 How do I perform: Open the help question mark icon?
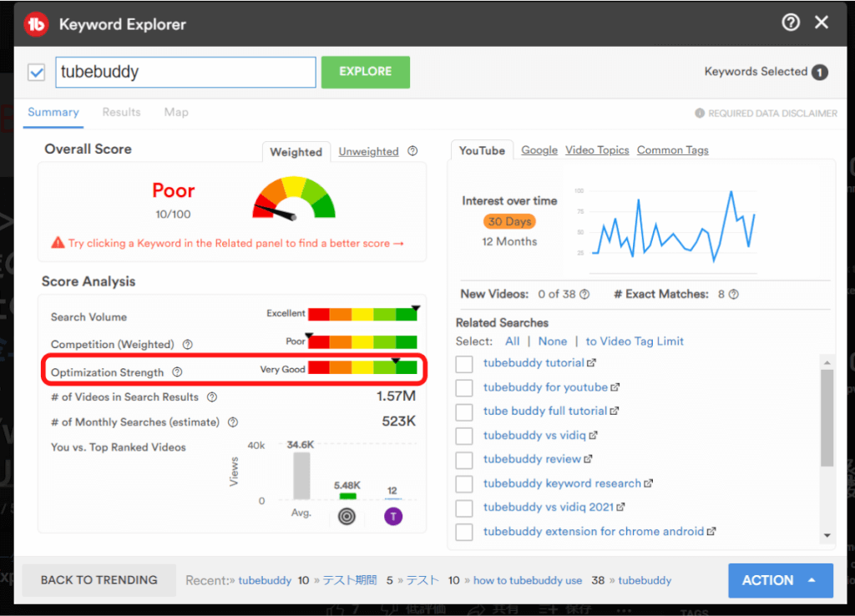[x=791, y=23]
